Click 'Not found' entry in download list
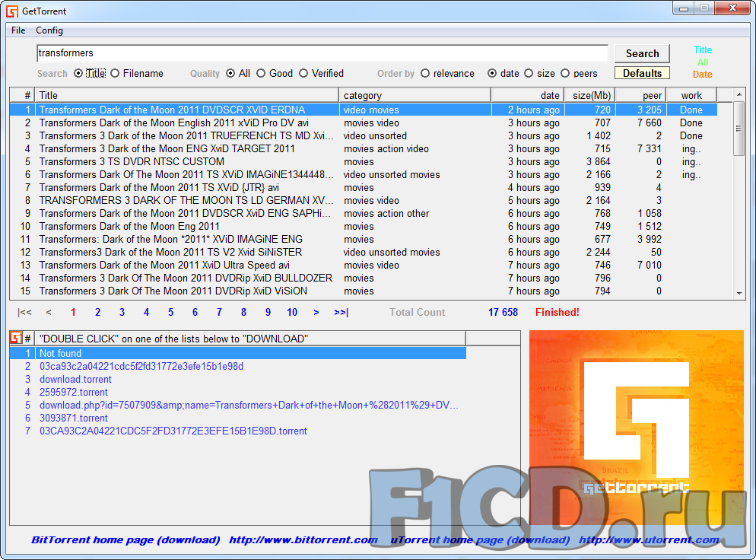 point(238,354)
